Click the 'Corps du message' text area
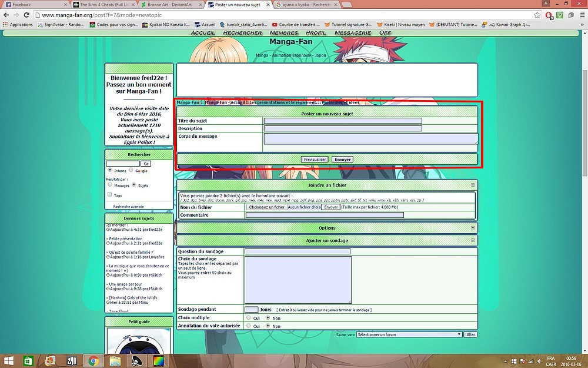The image size is (588, 368). 371,138
